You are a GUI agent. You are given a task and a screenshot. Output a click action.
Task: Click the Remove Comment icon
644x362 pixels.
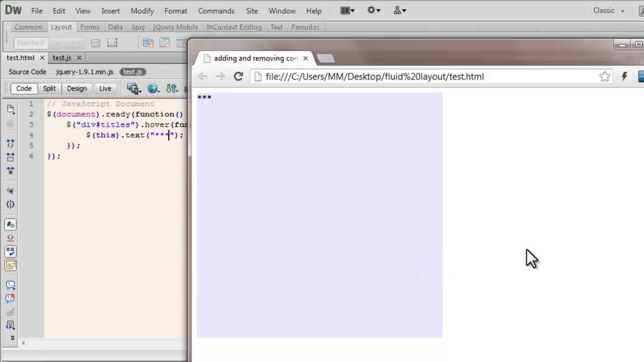[x=11, y=299]
